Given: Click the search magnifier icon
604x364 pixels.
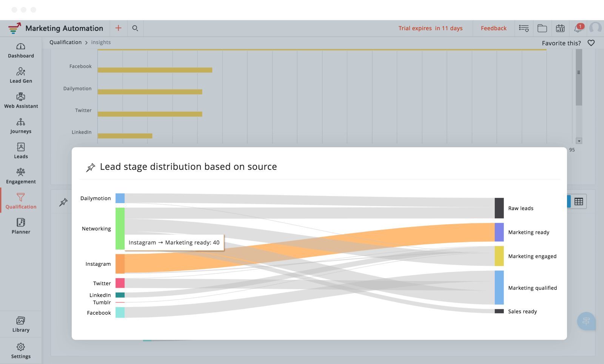Looking at the screenshot, I should pos(135,28).
